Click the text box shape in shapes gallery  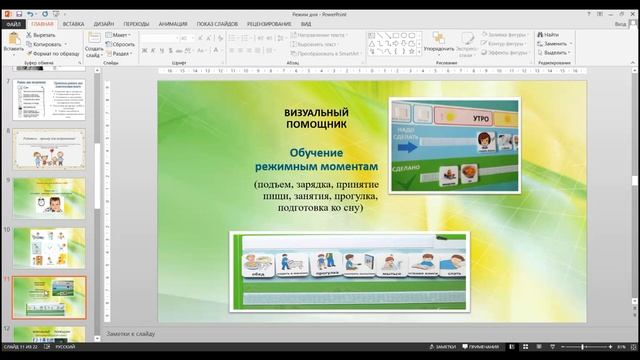point(372,36)
